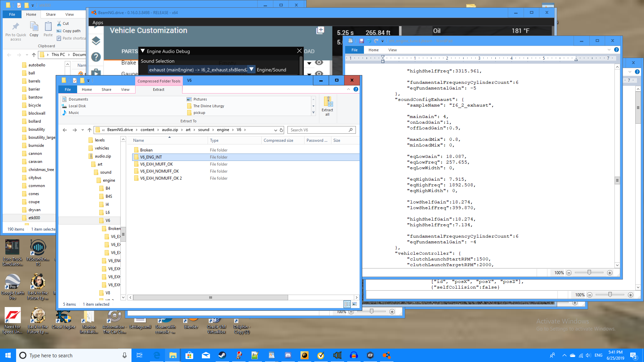Switch V6 window to details view icon
The image size is (644, 362).
click(347, 304)
